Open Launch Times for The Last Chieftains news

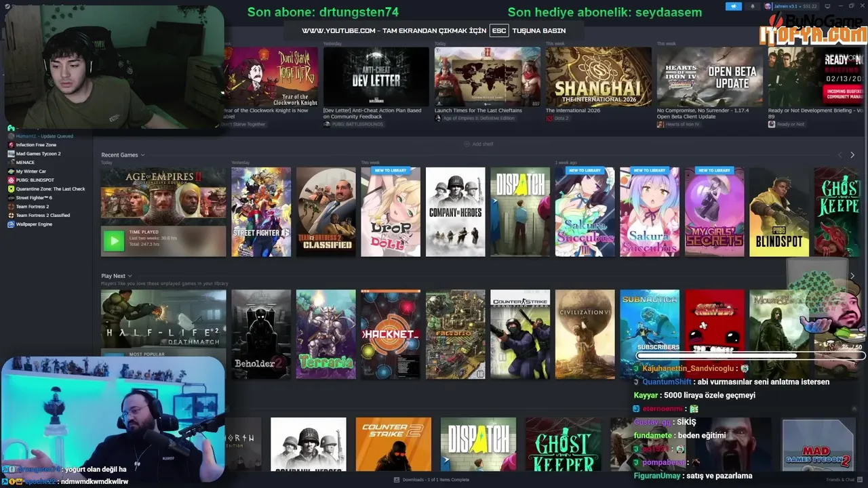478,110
